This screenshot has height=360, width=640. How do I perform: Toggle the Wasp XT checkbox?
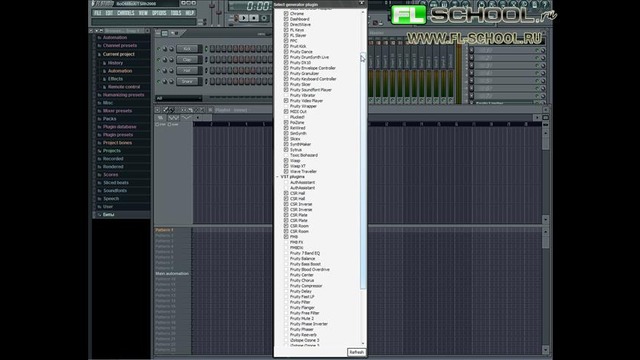click(x=286, y=166)
